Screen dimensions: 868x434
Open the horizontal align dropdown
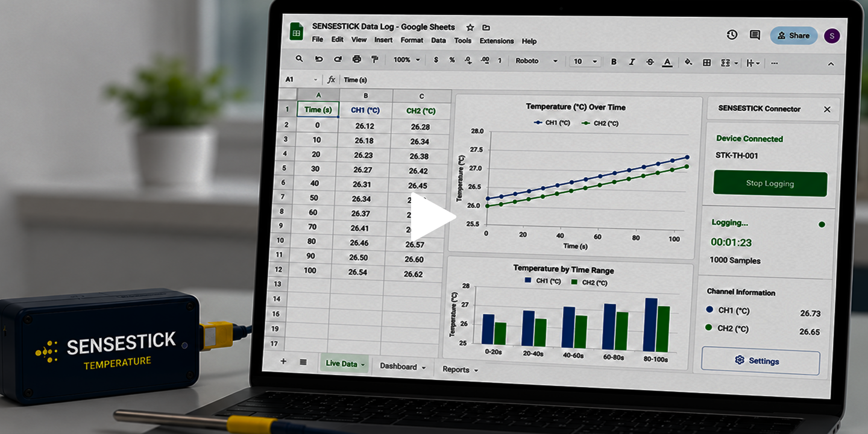(x=753, y=63)
